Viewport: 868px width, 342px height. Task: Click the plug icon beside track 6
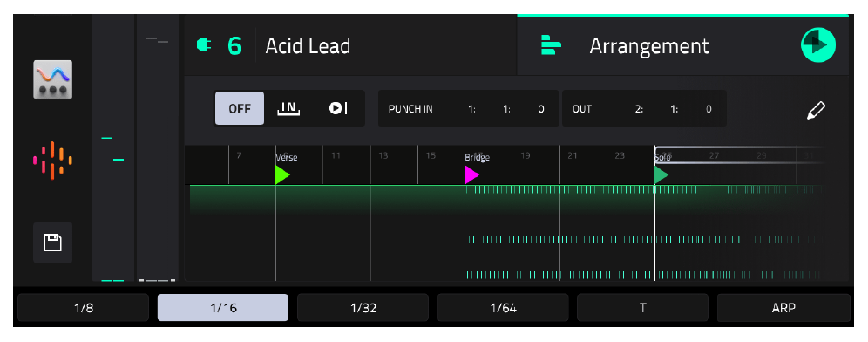point(204,45)
